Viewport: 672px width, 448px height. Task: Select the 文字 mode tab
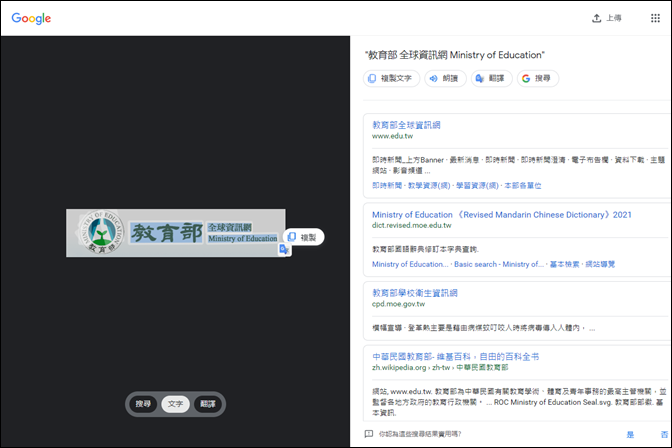[x=175, y=404]
